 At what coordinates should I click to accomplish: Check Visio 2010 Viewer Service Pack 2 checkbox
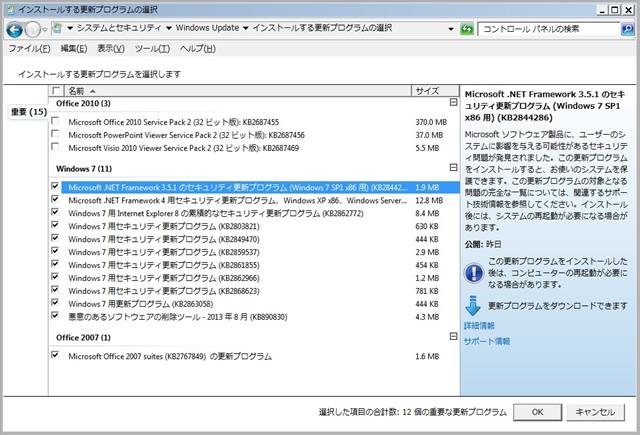[55, 147]
